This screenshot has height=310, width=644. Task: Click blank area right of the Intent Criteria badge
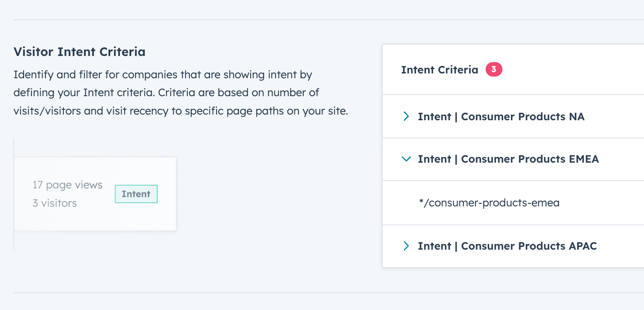tap(573, 70)
